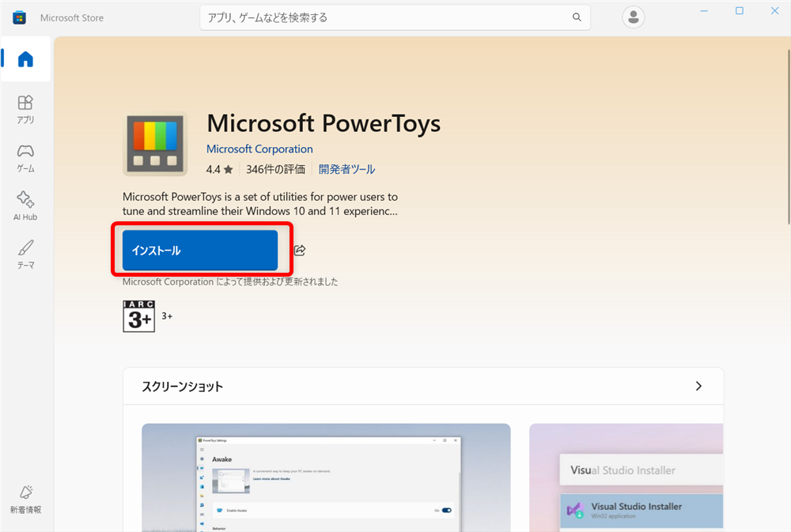Click the search magnifier in the search bar

click(x=577, y=17)
